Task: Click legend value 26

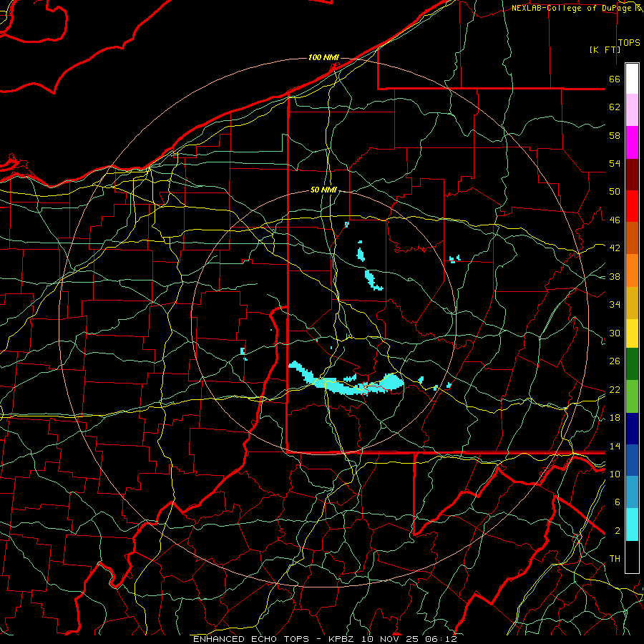Action: (615, 361)
